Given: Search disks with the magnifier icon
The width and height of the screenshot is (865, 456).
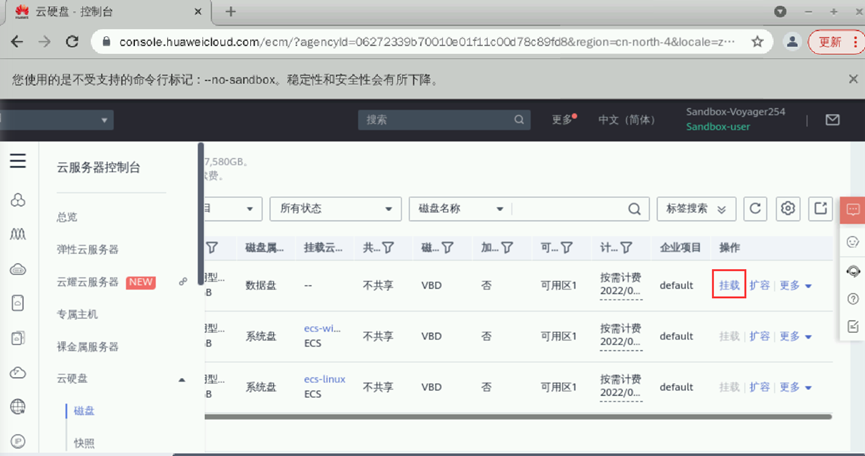Looking at the screenshot, I should [x=634, y=209].
